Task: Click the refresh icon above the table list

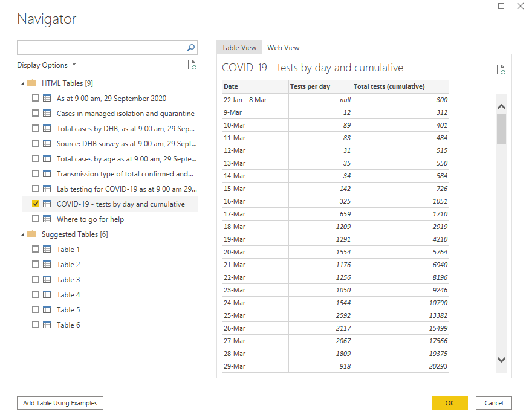Action: click(192, 65)
